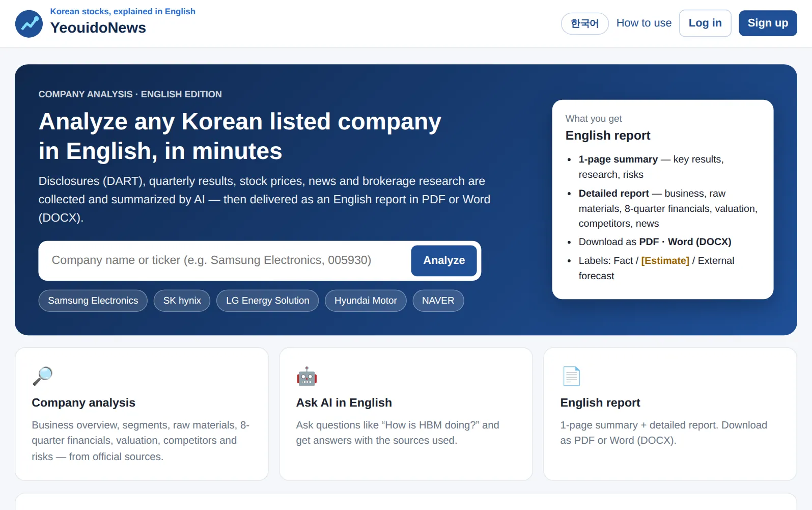Open the How to use link

(x=643, y=23)
